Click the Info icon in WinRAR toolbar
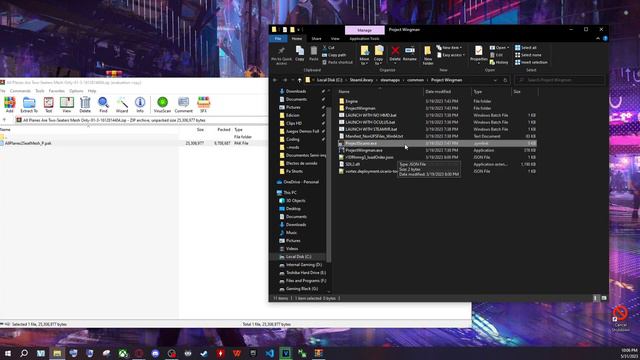Viewport: 640px width, 360px height. tap(140, 104)
